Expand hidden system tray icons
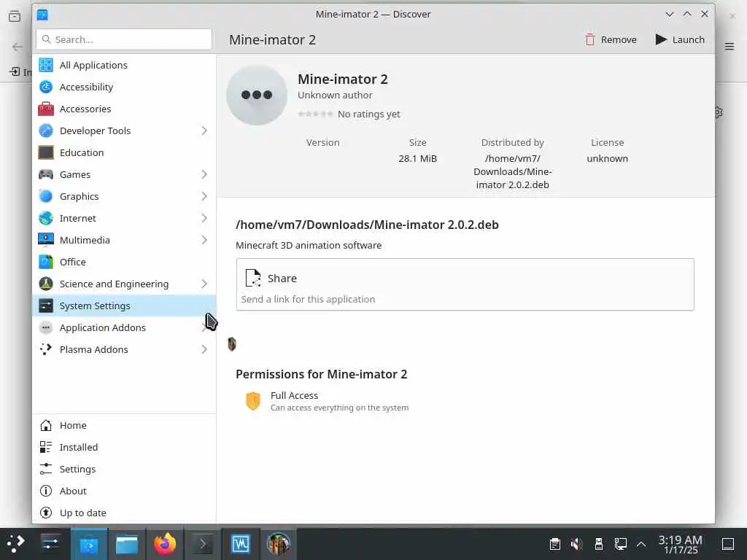 coord(641,544)
